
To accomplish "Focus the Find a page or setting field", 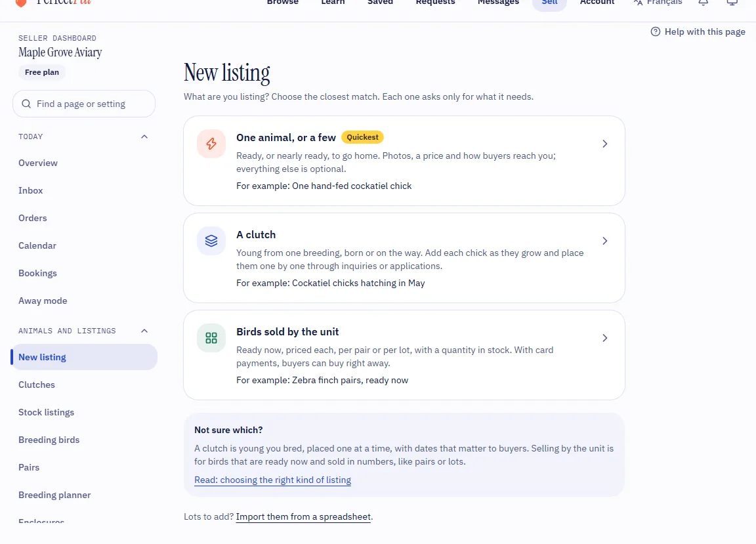I will click(84, 104).
